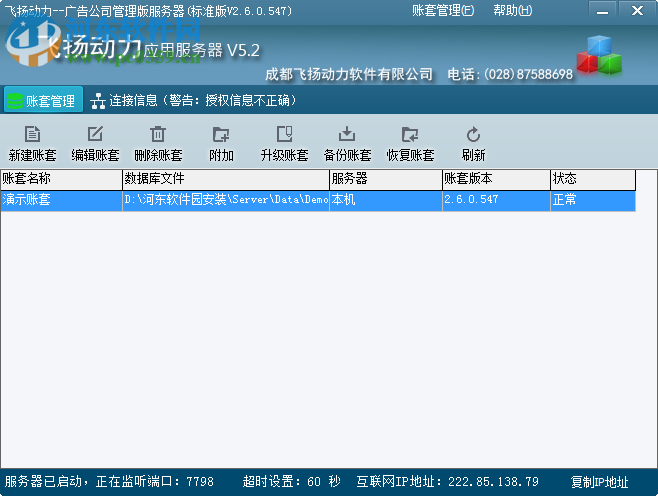Click the 复制IP地址 copy IP link
Image resolution: width=658 pixels, height=496 pixels.
(x=599, y=482)
